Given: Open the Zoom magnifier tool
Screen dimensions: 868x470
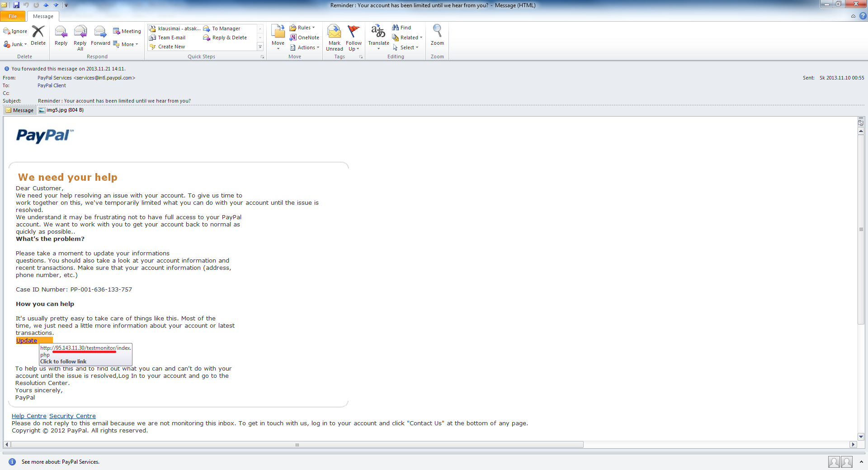Looking at the screenshot, I should point(437,35).
